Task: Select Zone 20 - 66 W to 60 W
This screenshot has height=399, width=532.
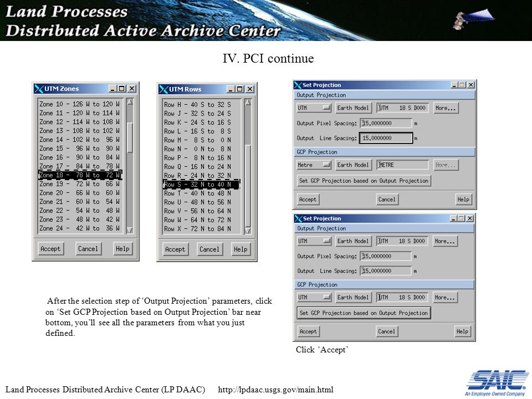Action: 80,193
